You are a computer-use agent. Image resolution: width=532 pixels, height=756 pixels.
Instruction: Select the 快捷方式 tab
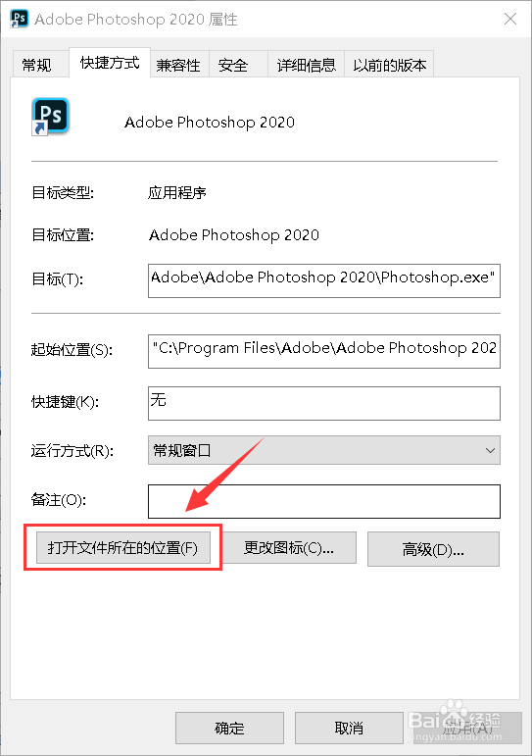(x=110, y=63)
